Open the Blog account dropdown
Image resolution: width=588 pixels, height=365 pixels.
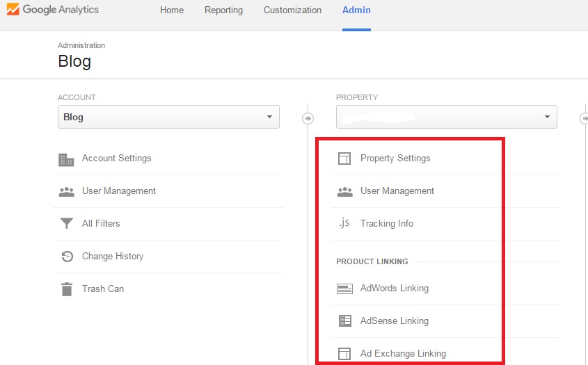pyautogui.click(x=168, y=117)
